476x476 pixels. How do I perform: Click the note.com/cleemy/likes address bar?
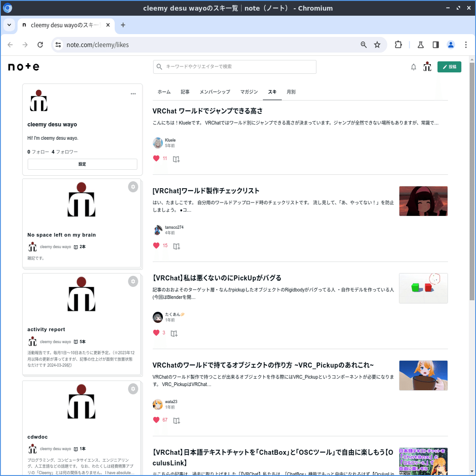pyautogui.click(x=97, y=45)
